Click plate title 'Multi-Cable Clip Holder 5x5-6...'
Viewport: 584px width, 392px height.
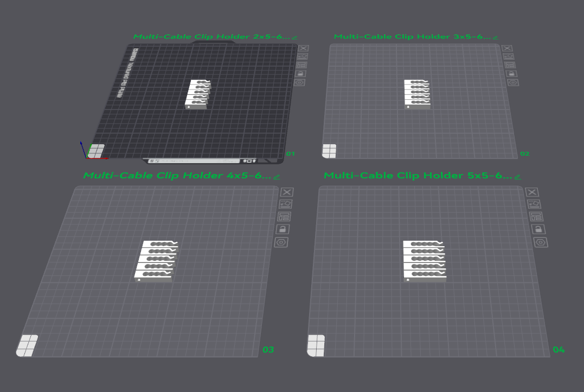(418, 175)
